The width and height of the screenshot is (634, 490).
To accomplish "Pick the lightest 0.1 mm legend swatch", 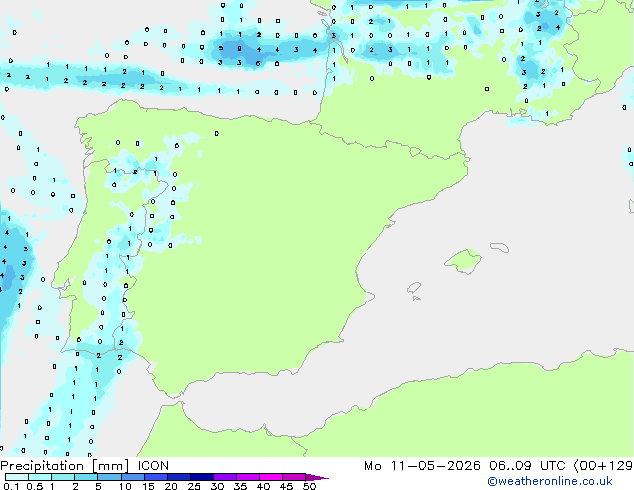I will pos(17,477).
